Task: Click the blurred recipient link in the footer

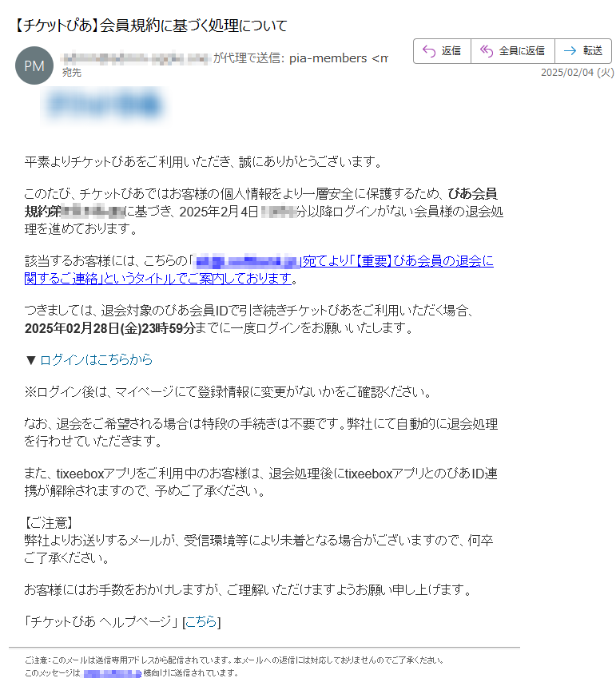Action: click(x=112, y=673)
